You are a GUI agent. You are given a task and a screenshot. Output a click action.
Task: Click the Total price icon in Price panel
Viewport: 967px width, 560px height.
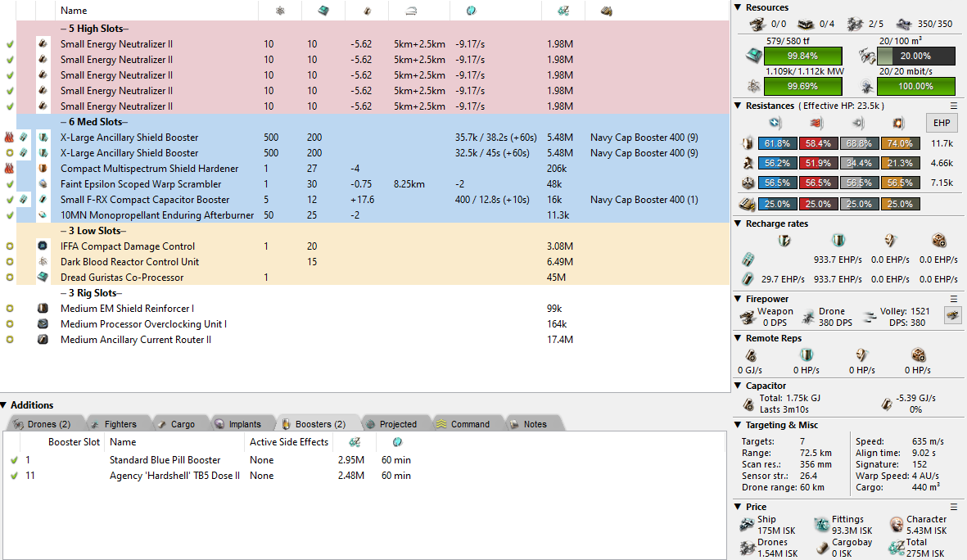(x=894, y=548)
